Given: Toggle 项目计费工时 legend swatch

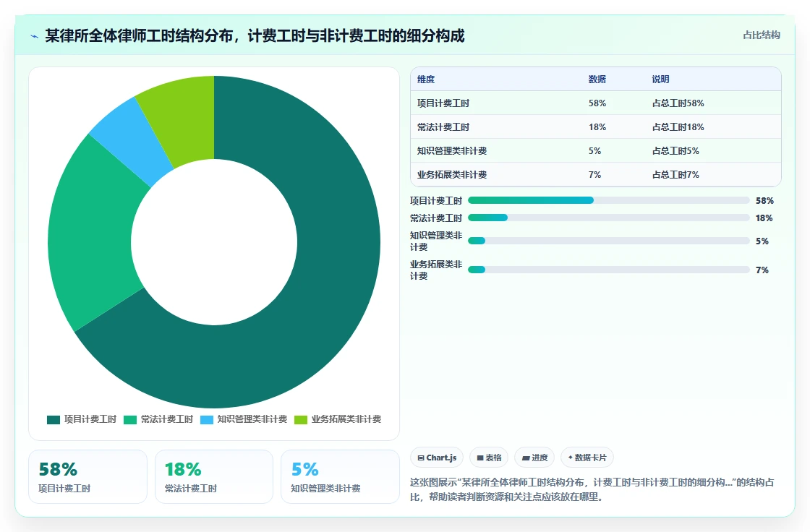Looking at the screenshot, I should [54, 419].
